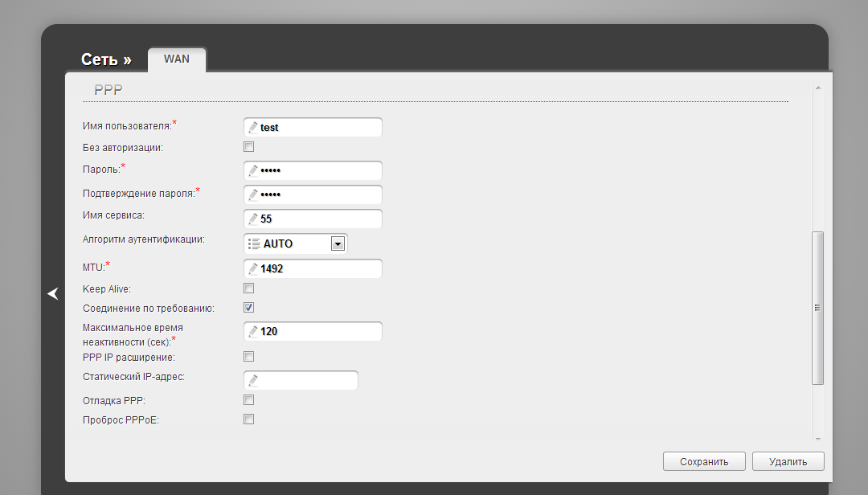Viewport: 868px width, 495px height.
Task: Click the Имя пользователя field containing test
Action: tap(313, 127)
